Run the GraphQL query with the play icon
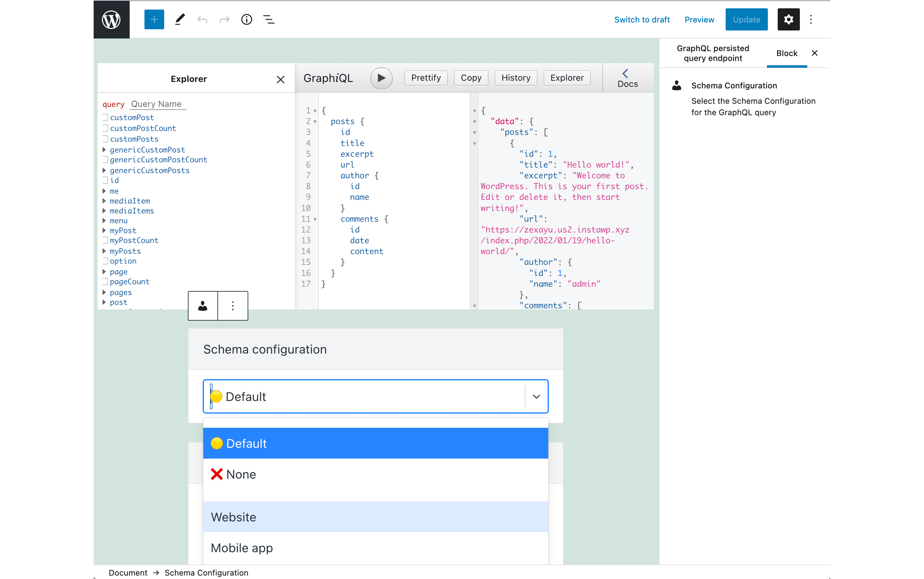Viewport: 924px width, 579px height. 381,78
